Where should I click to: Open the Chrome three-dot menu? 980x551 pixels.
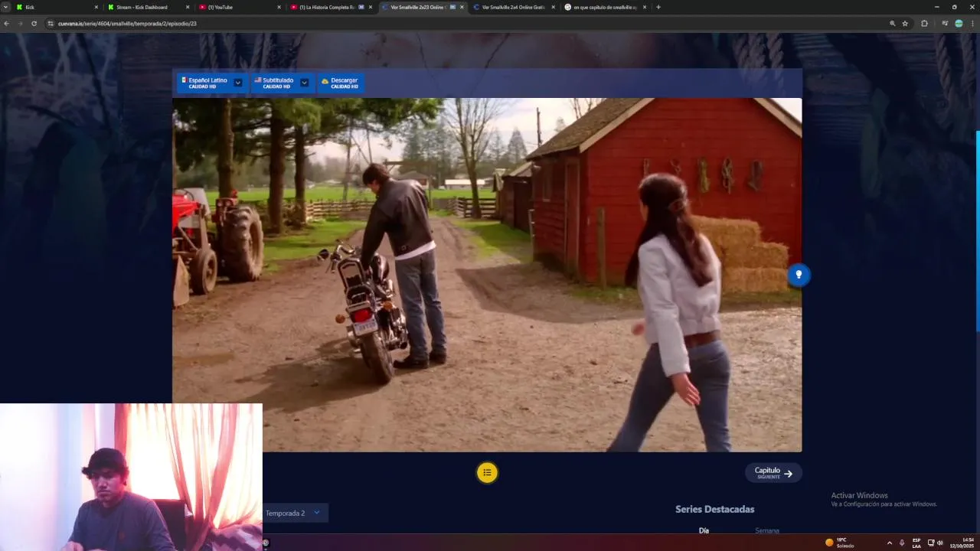click(x=972, y=24)
